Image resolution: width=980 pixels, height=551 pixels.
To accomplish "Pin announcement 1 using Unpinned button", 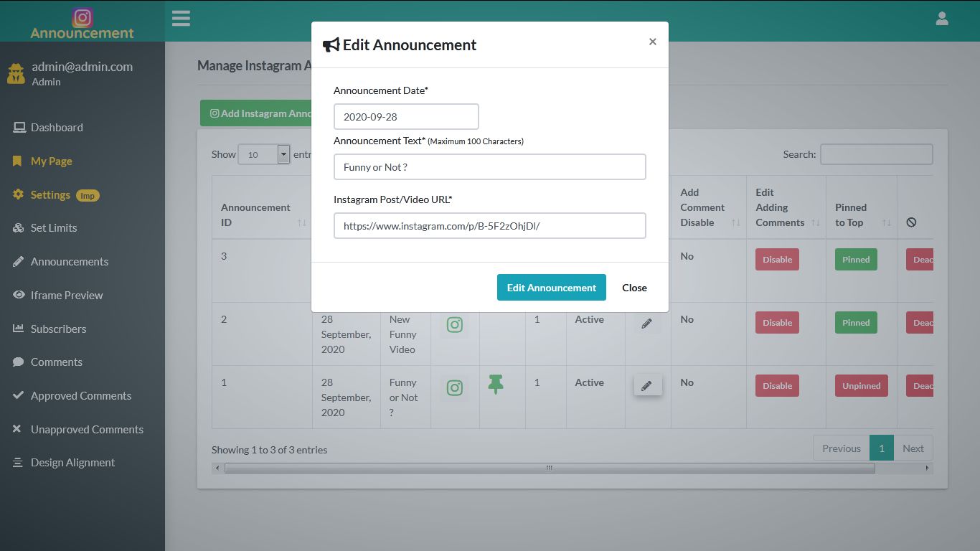I will pos(861,385).
